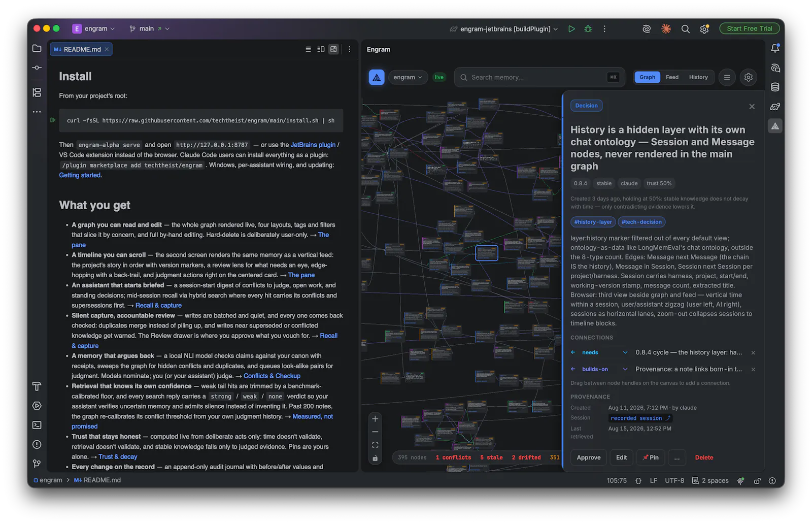
Task: Open the Build hammer tool window
Action: click(37, 386)
